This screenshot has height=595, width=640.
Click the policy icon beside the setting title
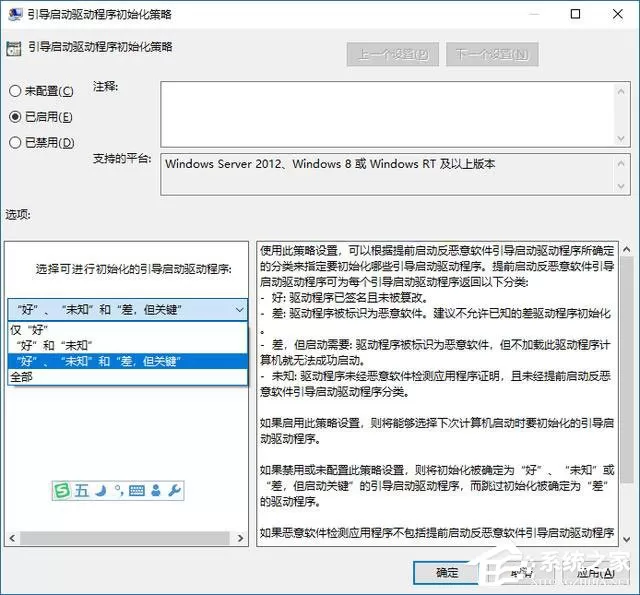tap(14, 48)
